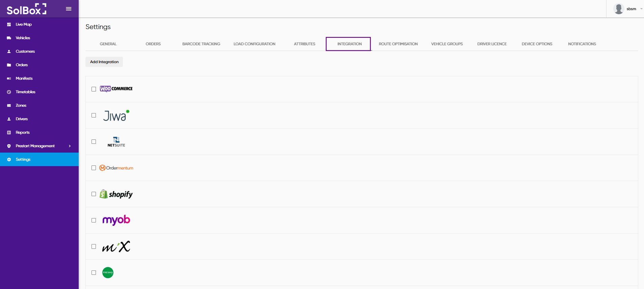The width and height of the screenshot is (644, 289).
Task: Go to Timetables in the sidebar
Action: (x=39, y=92)
